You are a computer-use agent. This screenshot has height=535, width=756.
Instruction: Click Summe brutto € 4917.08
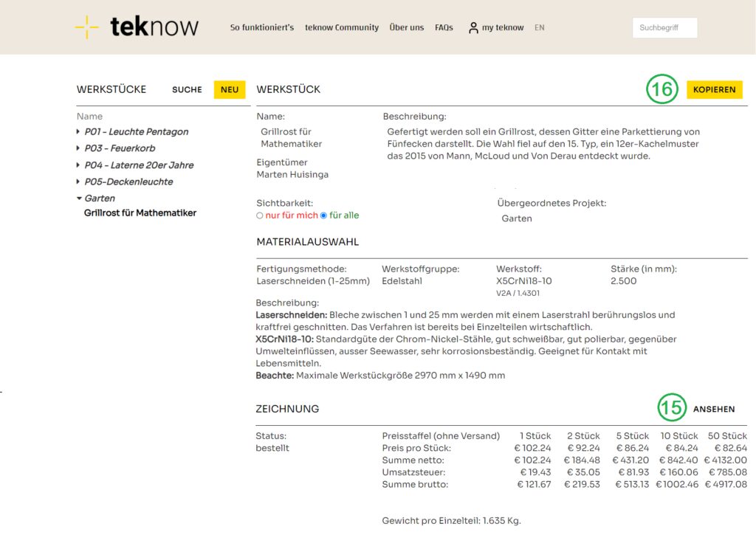pyautogui.click(x=726, y=484)
